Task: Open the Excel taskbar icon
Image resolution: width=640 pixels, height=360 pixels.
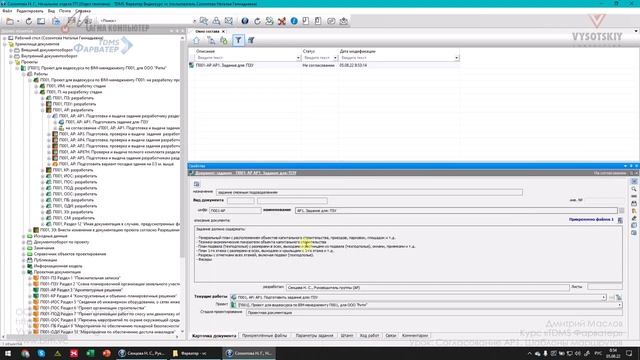Action: [x=90, y=353]
